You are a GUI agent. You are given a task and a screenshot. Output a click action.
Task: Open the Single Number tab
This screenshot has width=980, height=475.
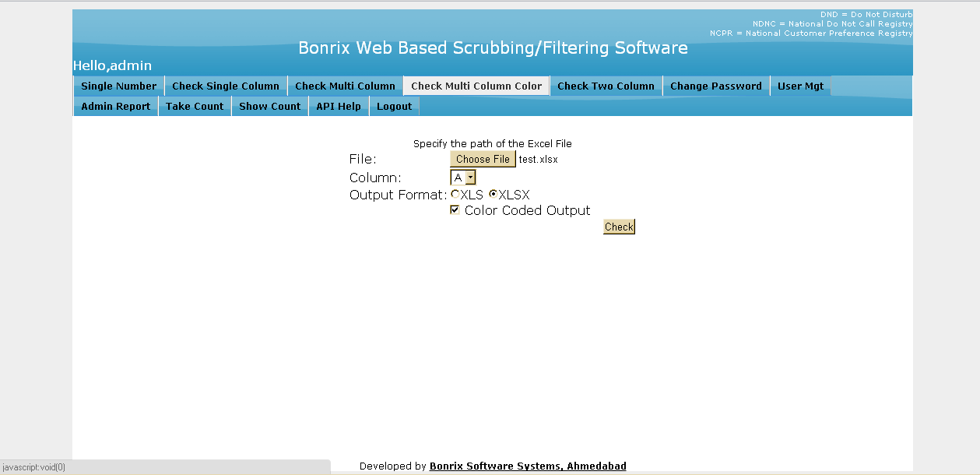click(x=119, y=86)
